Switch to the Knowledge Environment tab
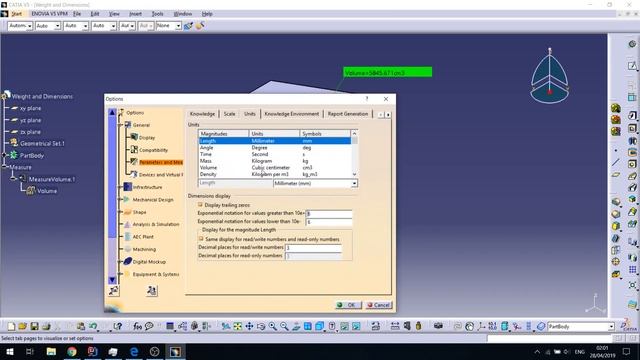 coord(291,114)
